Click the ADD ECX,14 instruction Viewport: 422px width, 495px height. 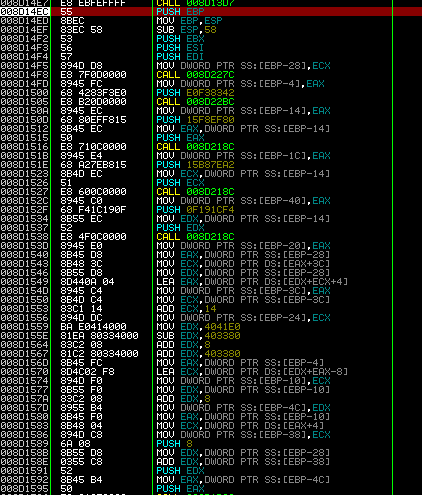click(186, 309)
